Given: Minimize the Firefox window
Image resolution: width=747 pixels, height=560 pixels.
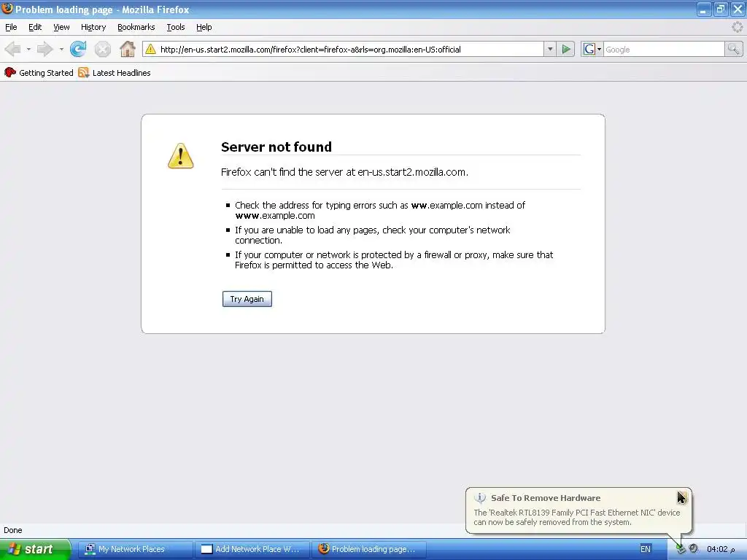Looking at the screenshot, I should 703,9.
